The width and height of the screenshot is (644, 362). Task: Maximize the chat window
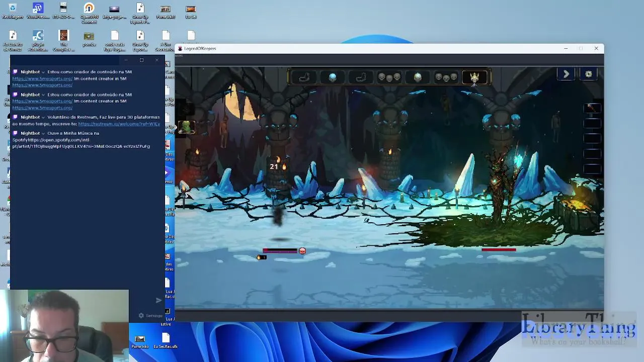(x=141, y=60)
